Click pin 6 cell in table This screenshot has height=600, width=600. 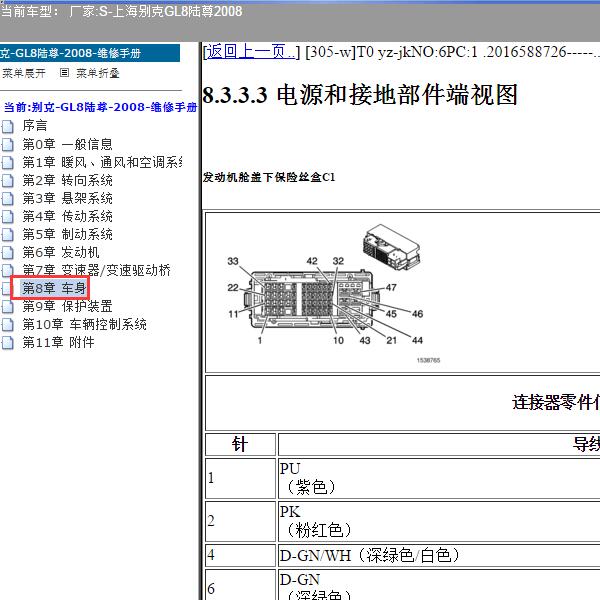click(240, 585)
